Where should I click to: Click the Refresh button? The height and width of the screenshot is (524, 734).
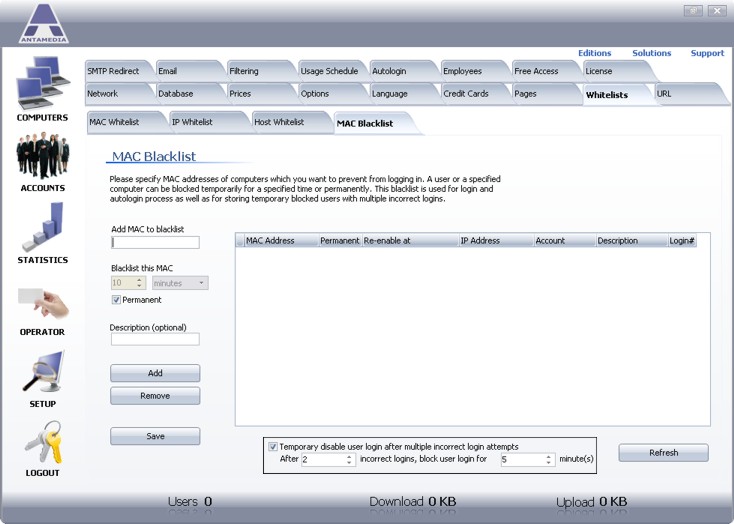pyautogui.click(x=663, y=453)
